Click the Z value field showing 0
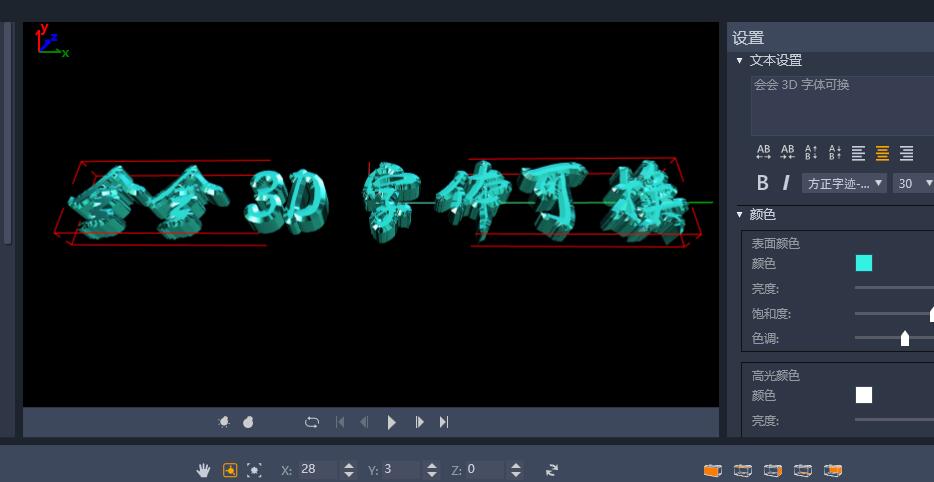This screenshot has height=482, width=934. point(484,469)
